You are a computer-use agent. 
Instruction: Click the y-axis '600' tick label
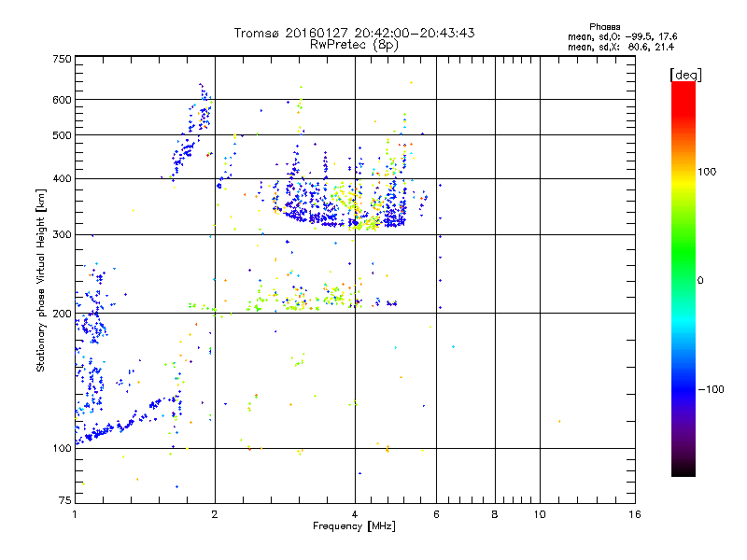[62, 100]
